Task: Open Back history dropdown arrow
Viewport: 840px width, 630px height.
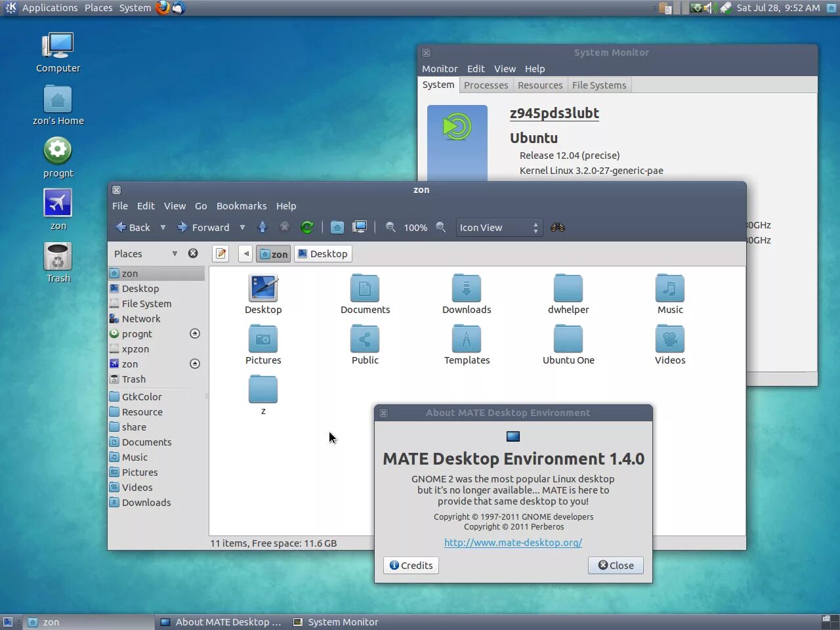Action: 163,228
